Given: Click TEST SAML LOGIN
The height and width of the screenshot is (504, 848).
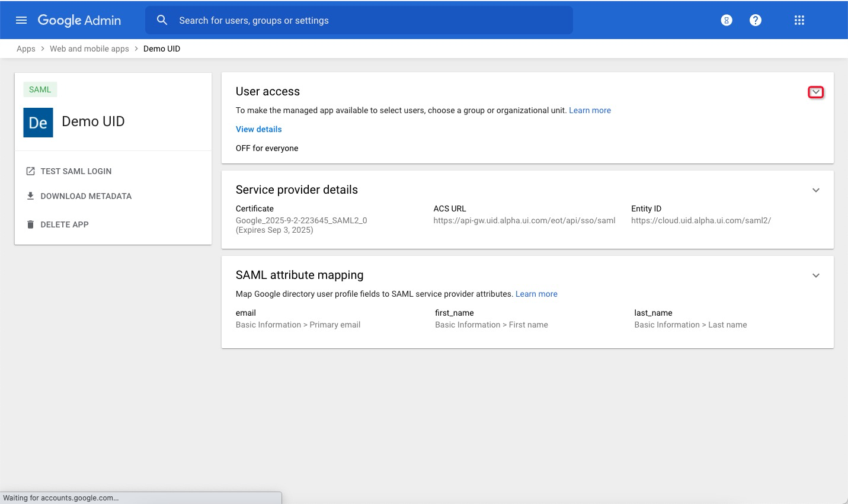Looking at the screenshot, I should click(76, 171).
